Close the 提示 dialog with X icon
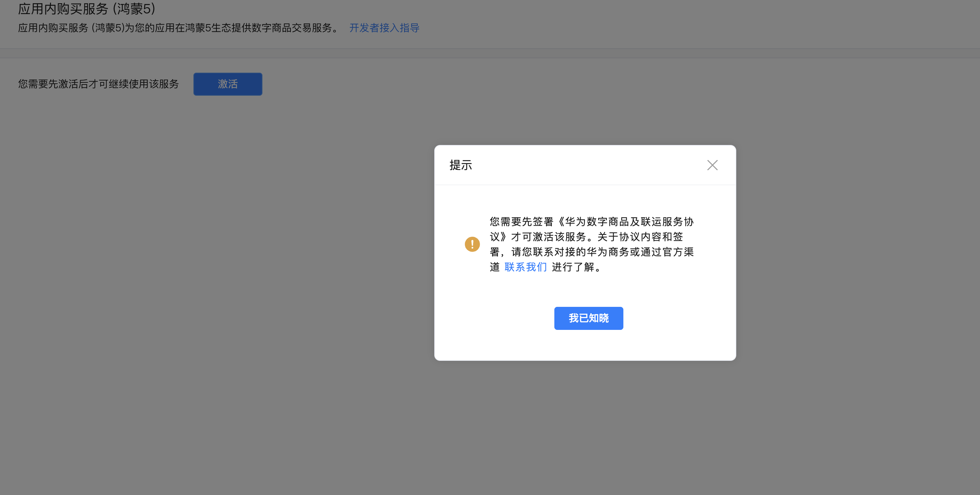Viewport: 980px width, 495px height. (x=712, y=165)
